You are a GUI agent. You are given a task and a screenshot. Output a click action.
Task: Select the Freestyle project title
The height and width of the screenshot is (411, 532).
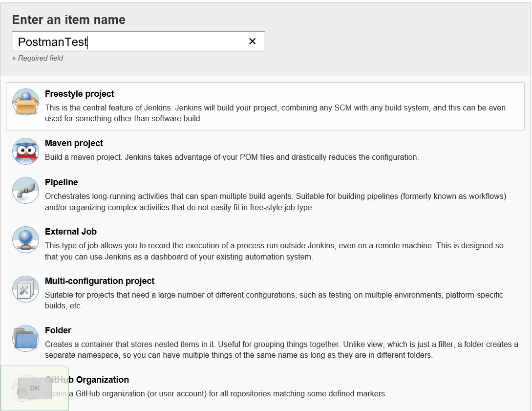pyautogui.click(x=80, y=94)
